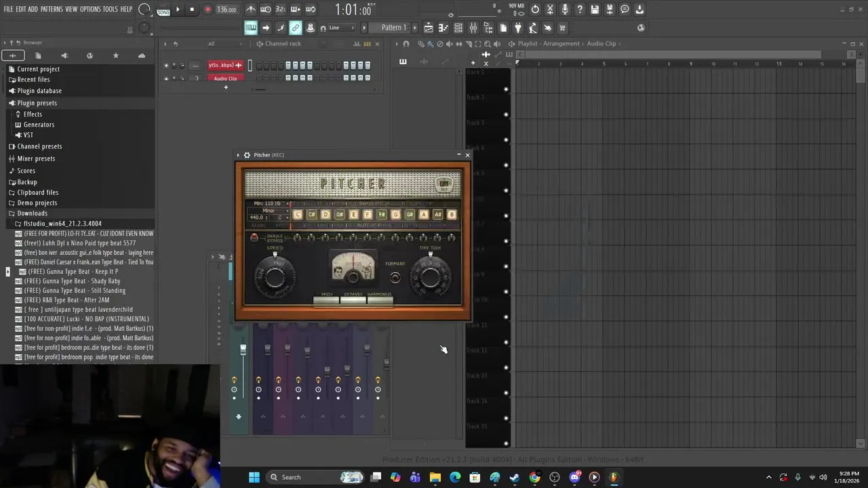Toggle the G note button in Pitcher

(x=395, y=214)
